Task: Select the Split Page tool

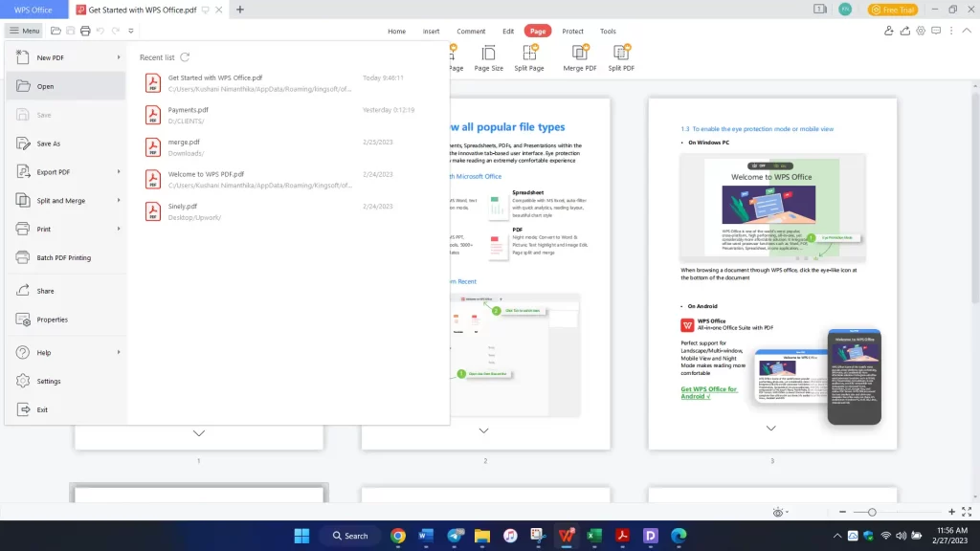Action: tap(528, 52)
